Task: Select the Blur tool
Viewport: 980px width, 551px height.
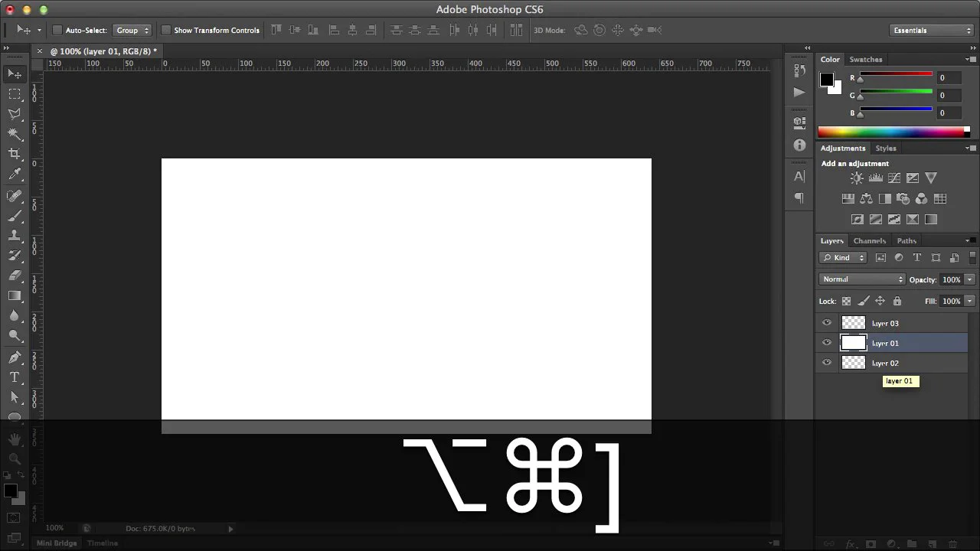Action: pos(15,315)
